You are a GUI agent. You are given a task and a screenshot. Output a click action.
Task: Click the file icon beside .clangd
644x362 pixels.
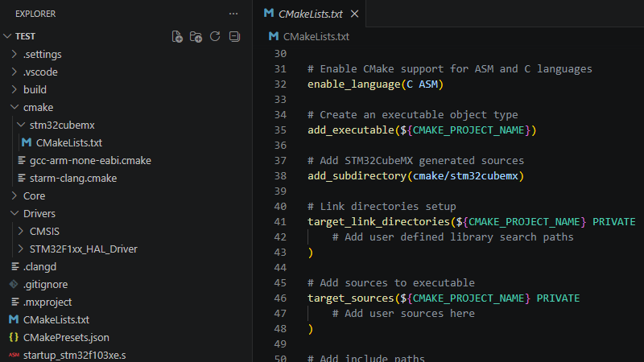(x=15, y=266)
